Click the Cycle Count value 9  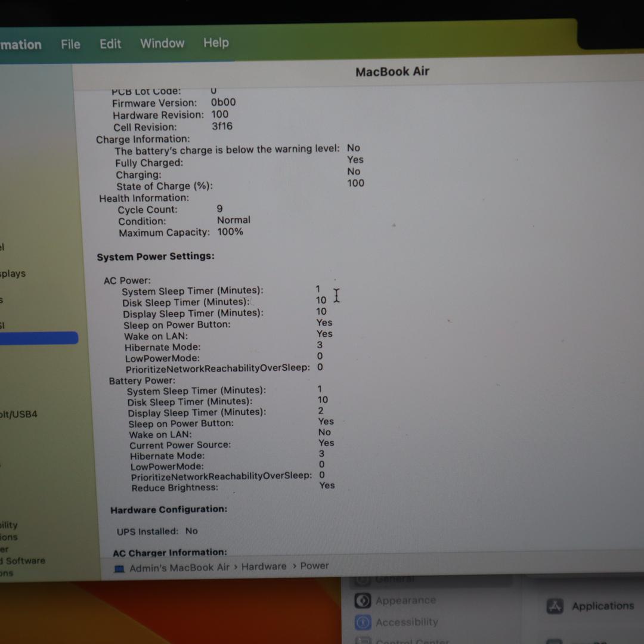pos(219,209)
